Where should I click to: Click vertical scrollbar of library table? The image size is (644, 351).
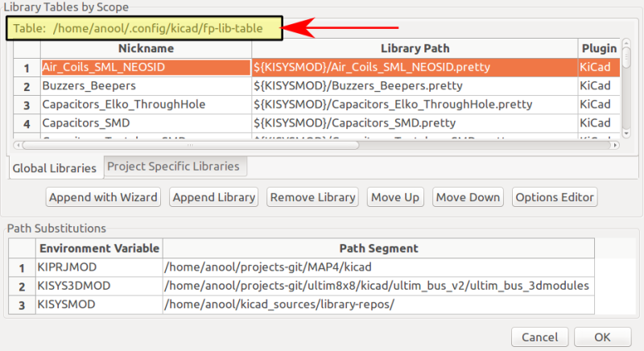[626, 89]
